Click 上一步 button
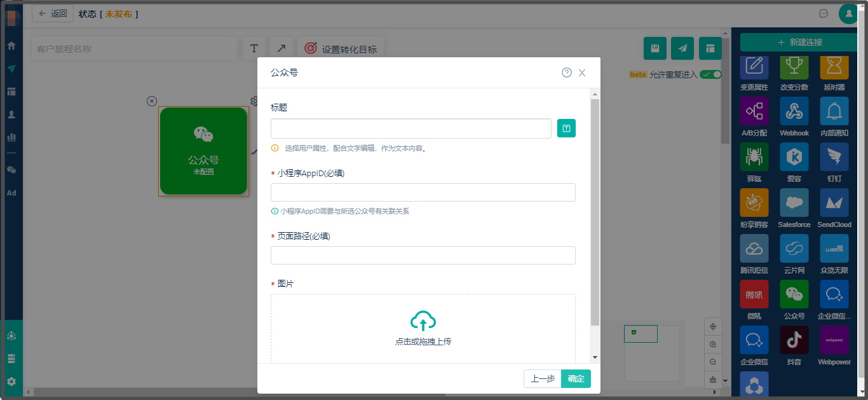This screenshot has height=400, width=868. [x=543, y=379]
